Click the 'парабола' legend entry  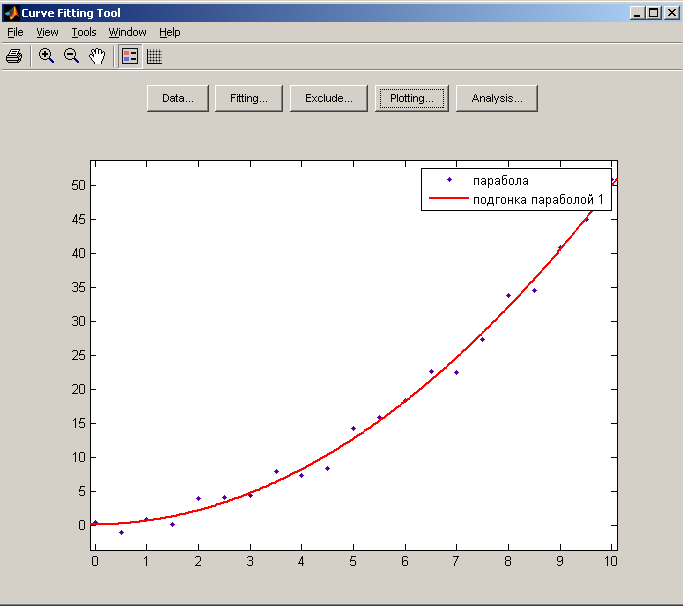(500, 180)
